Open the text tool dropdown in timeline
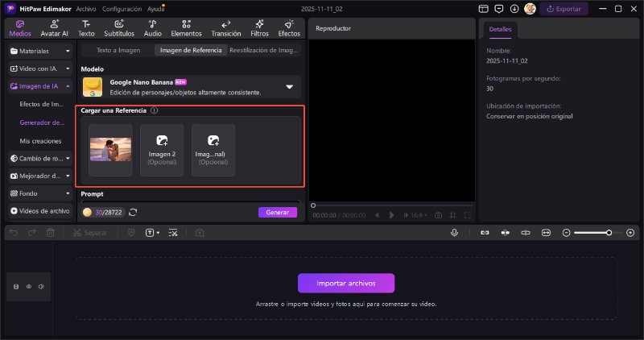The image size is (644, 340). click(x=152, y=233)
